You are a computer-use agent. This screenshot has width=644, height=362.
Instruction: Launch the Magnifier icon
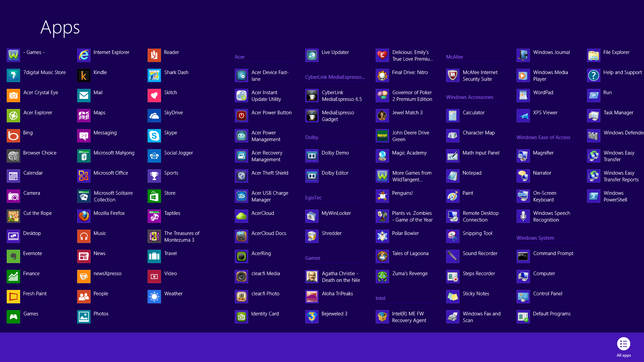click(x=523, y=156)
